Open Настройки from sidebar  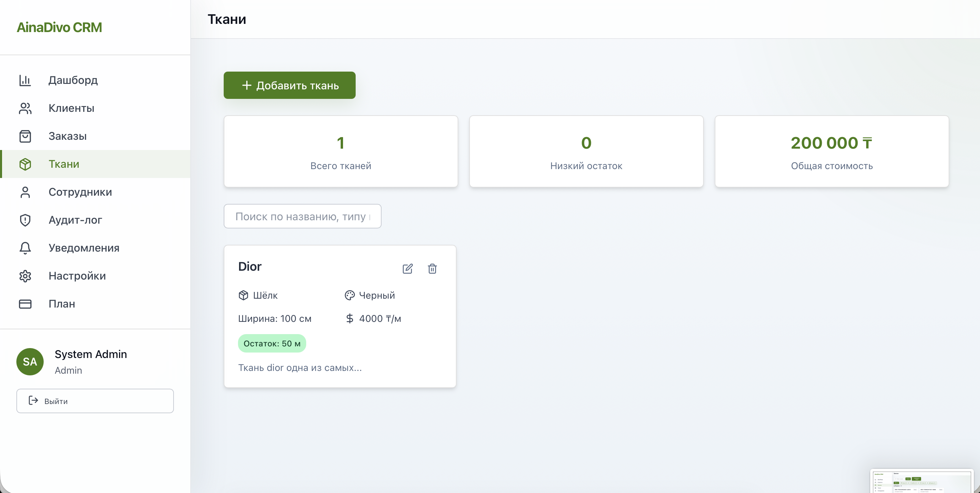coord(95,276)
